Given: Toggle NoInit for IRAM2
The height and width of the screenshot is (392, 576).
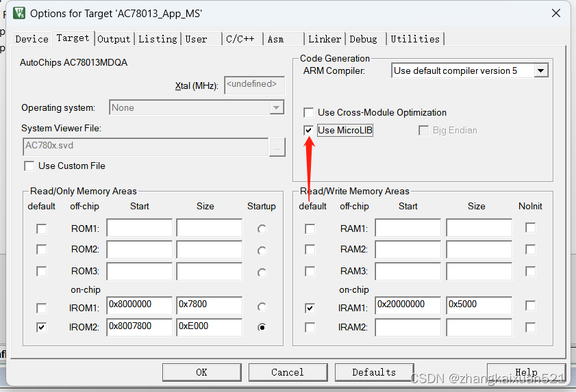Looking at the screenshot, I should pyautogui.click(x=530, y=327).
